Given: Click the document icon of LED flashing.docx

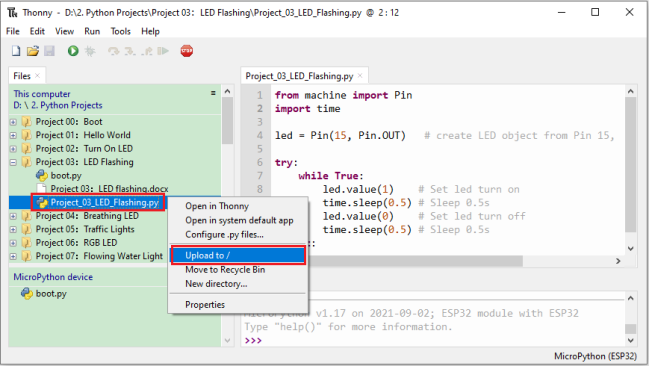Looking at the screenshot, I should tap(41, 189).
